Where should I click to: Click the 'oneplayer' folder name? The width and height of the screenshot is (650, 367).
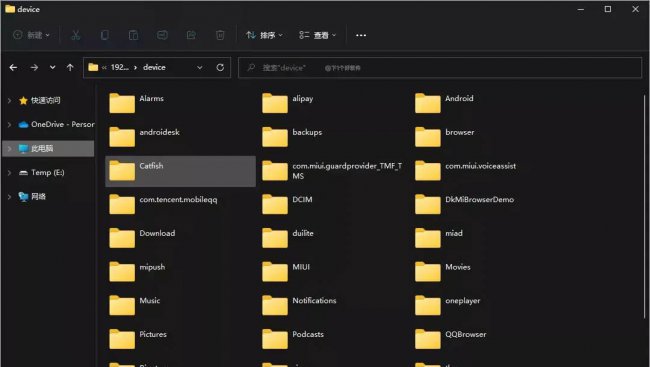[x=463, y=301]
